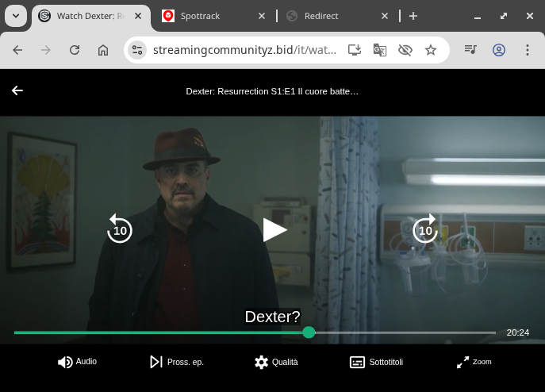Click the Dexter? subtitle text

(x=273, y=317)
